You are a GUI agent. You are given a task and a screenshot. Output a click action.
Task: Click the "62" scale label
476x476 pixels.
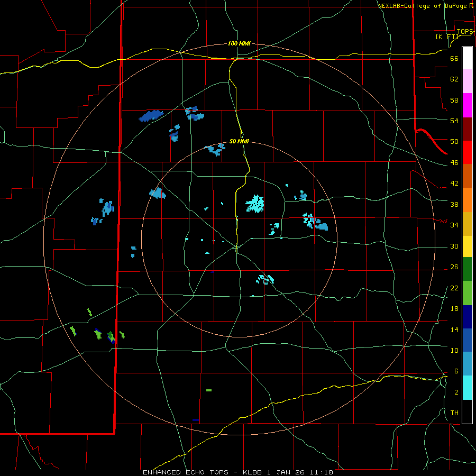454,79
